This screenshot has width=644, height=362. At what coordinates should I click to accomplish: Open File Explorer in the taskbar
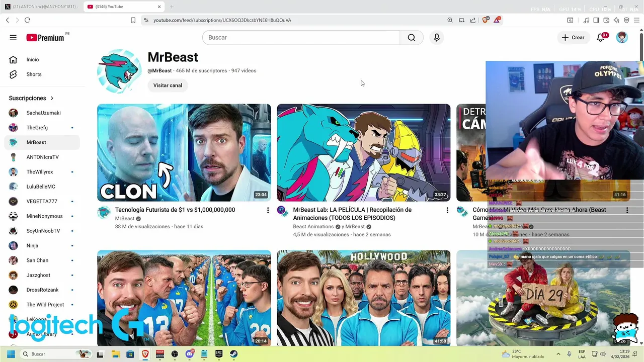115,354
